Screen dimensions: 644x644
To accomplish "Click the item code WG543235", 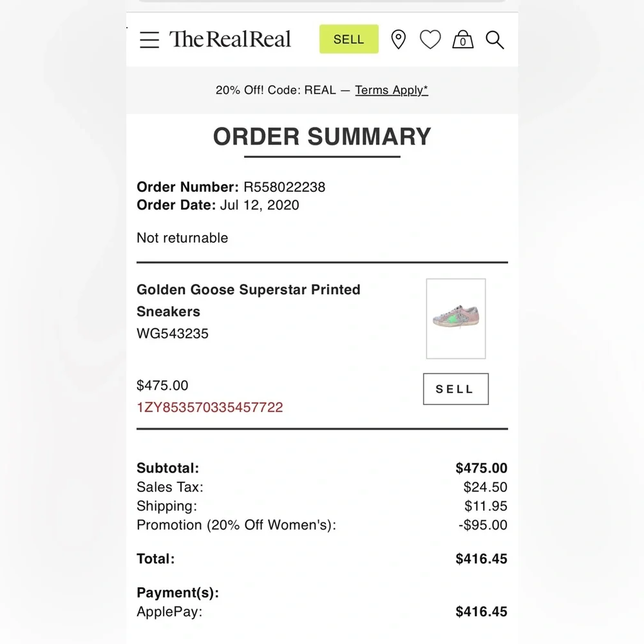I will [173, 334].
